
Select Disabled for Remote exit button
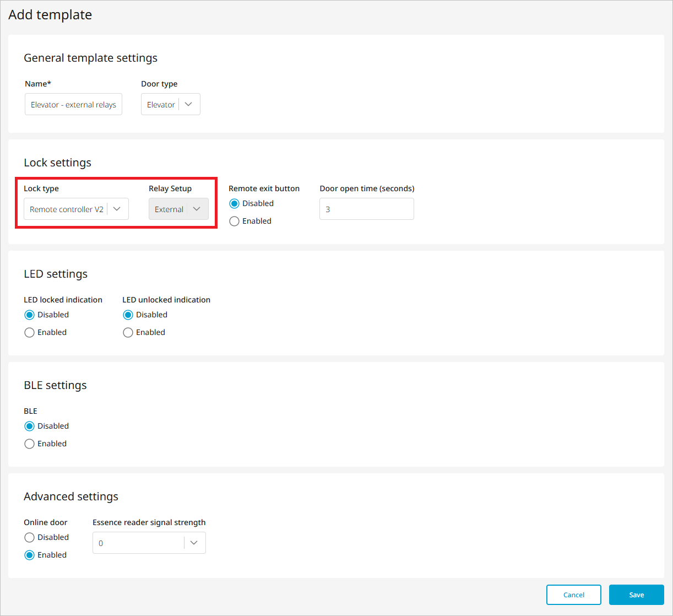tap(235, 204)
